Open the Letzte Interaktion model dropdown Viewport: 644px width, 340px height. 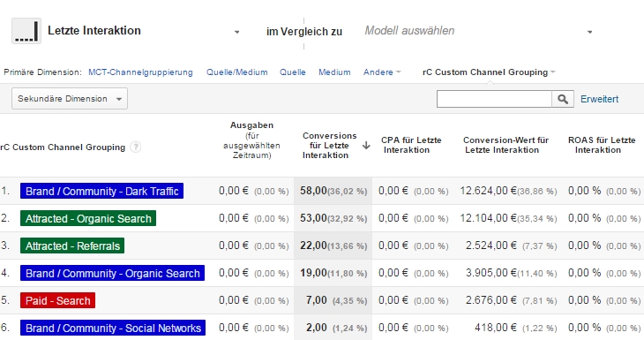click(x=236, y=32)
